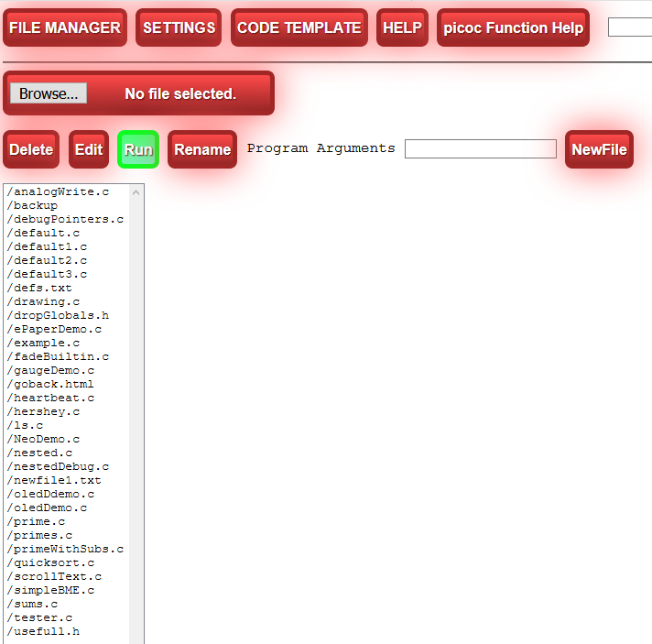Select /example.c in the file list
652x644 pixels.
click(x=67, y=343)
